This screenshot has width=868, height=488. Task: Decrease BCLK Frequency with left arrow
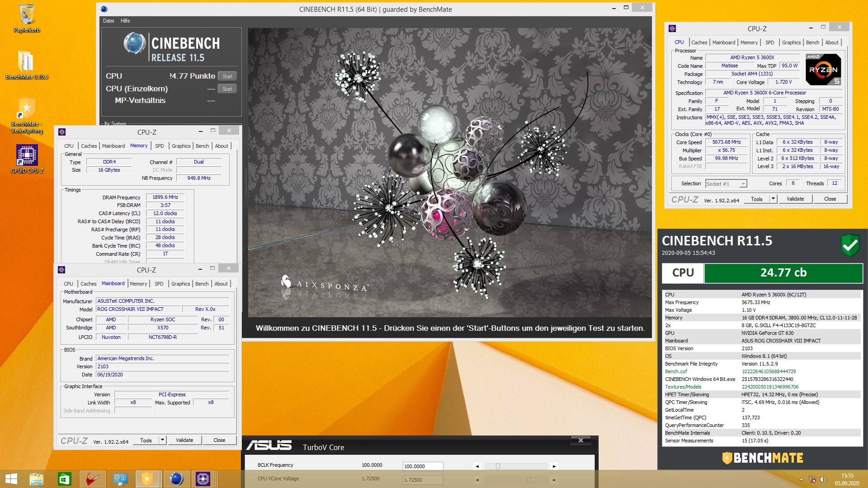click(477, 466)
